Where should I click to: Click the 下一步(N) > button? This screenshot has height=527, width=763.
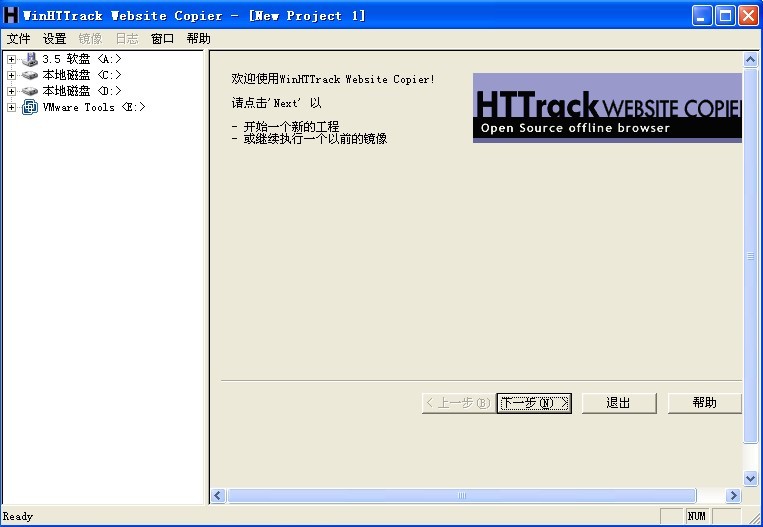coord(534,403)
